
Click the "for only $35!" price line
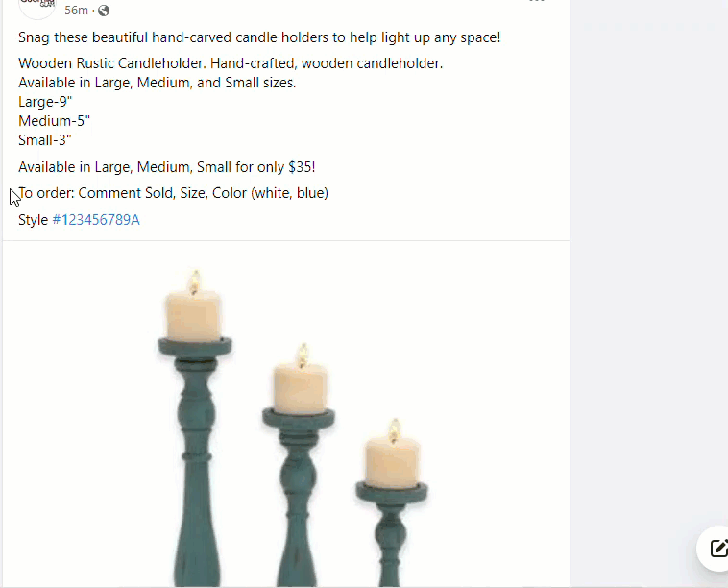(167, 167)
